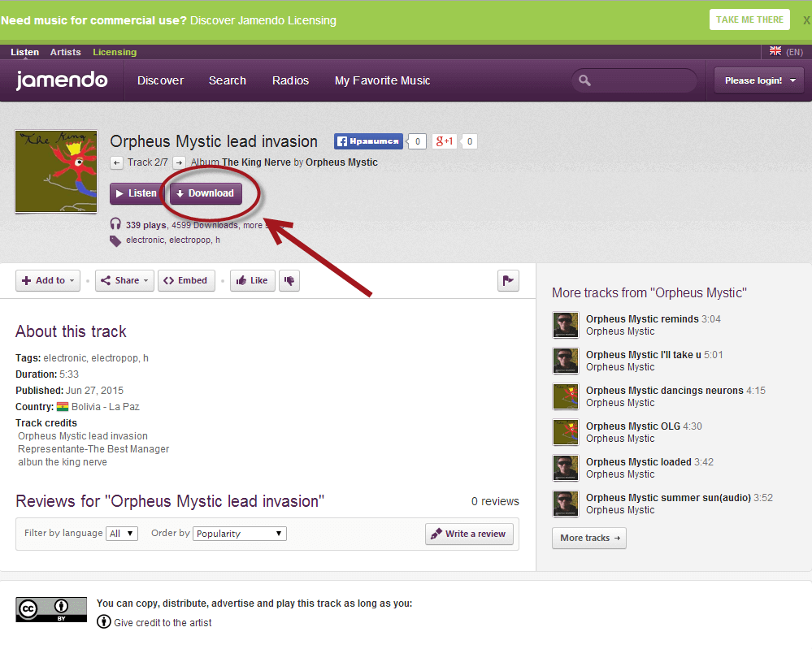Click the Orpheus Mystic summer sun(audio) thumbnail
Viewport: 812px width, 649px height.
coord(566,504)
